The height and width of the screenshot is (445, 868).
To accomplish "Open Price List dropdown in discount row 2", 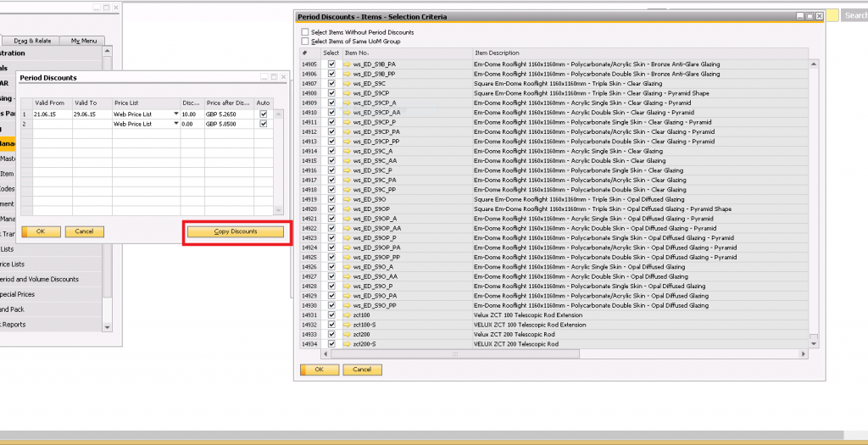I will (176, 124).
